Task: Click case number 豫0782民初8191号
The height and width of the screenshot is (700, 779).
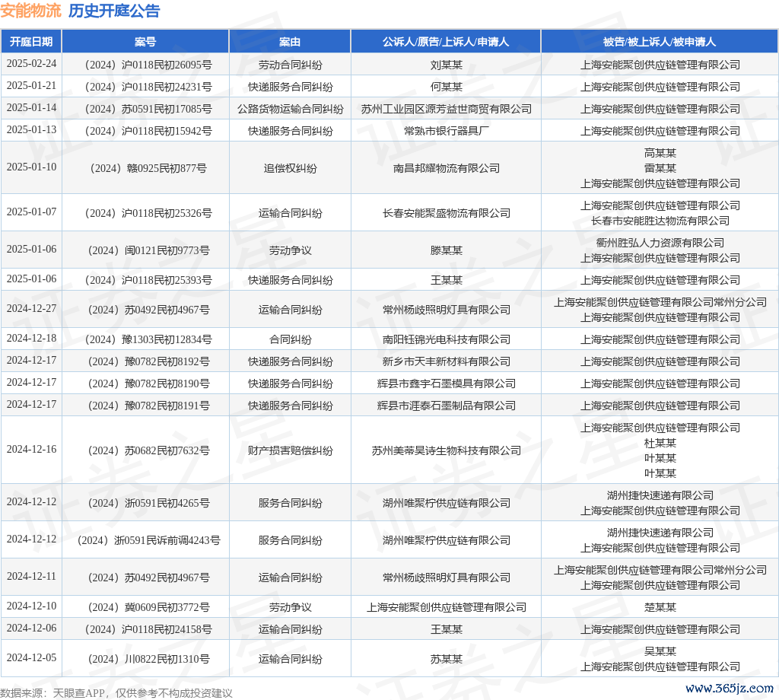Action: coord(148,406)
